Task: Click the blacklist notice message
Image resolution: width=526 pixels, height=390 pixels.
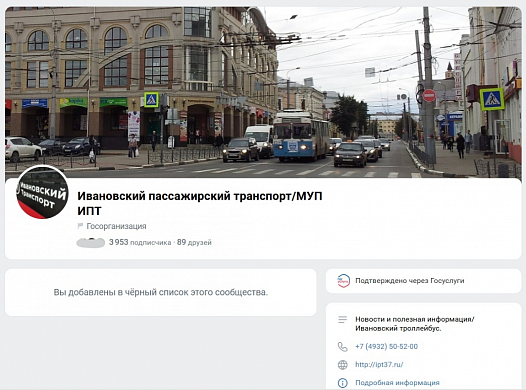Action: pyautogui.click(x=161, y=292)
